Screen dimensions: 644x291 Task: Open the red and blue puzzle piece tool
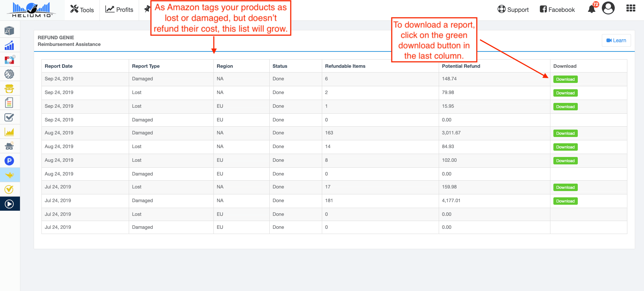point(9,60)
